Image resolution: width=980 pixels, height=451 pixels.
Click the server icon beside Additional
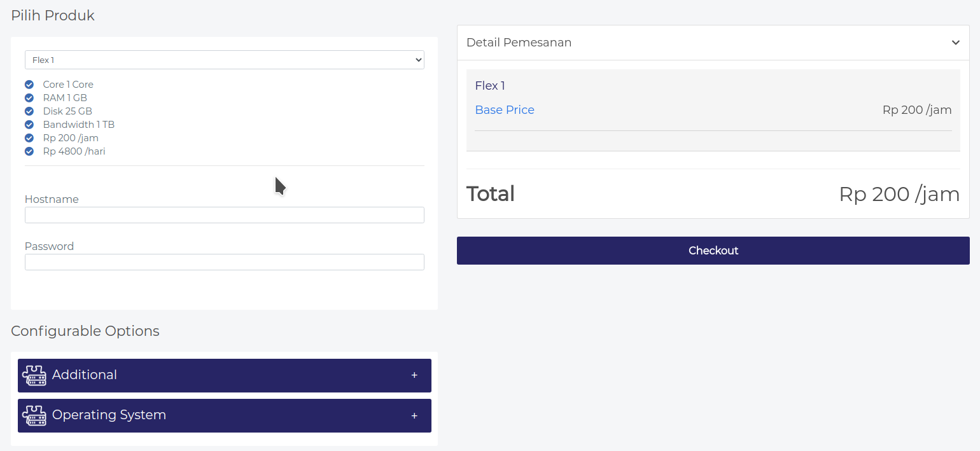pyautogui.click(x=34, y=376)
